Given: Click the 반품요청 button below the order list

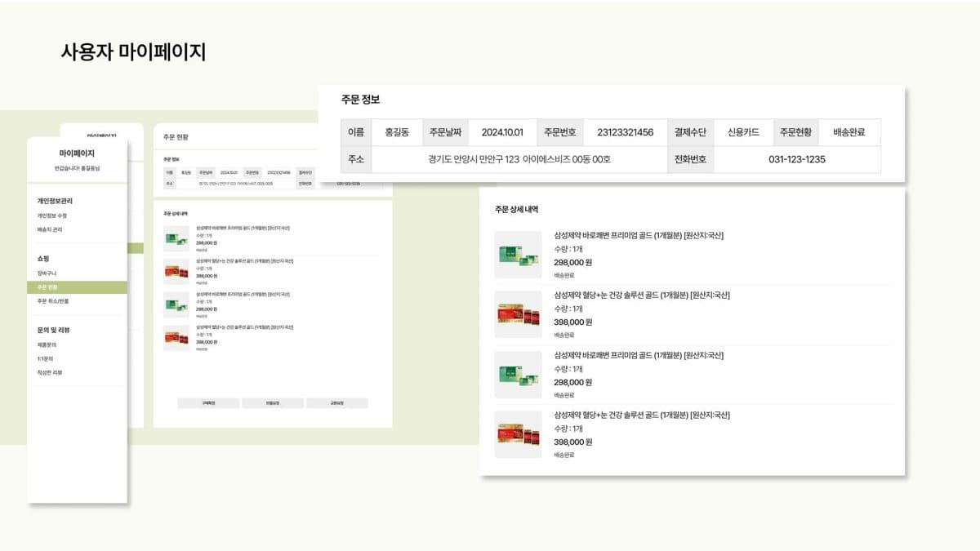Looking at the screenshot, I should 273,403.
